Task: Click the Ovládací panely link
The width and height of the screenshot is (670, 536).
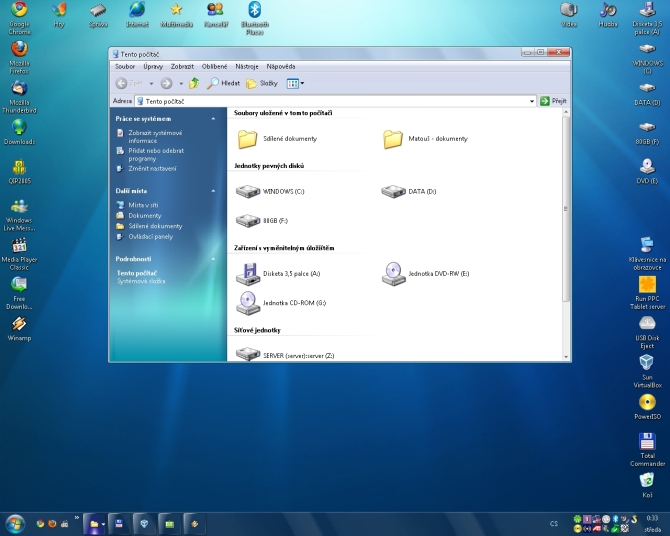Action: coord(150,237)
